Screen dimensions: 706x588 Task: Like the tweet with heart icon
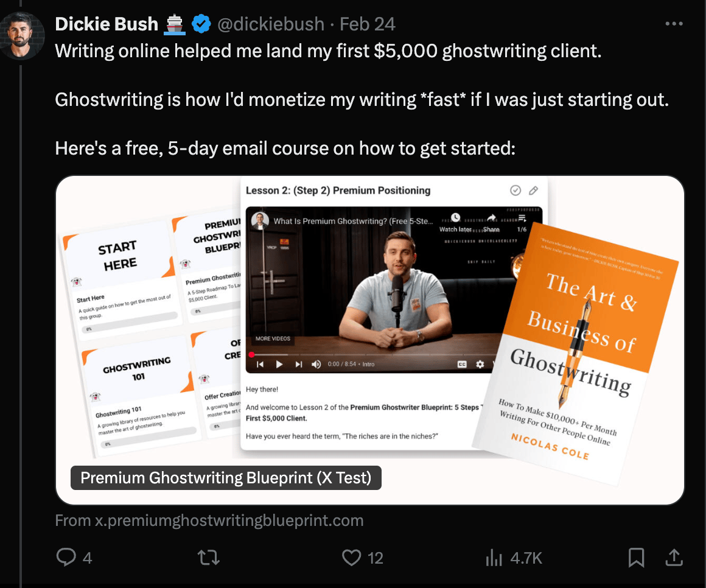(351, 558)
